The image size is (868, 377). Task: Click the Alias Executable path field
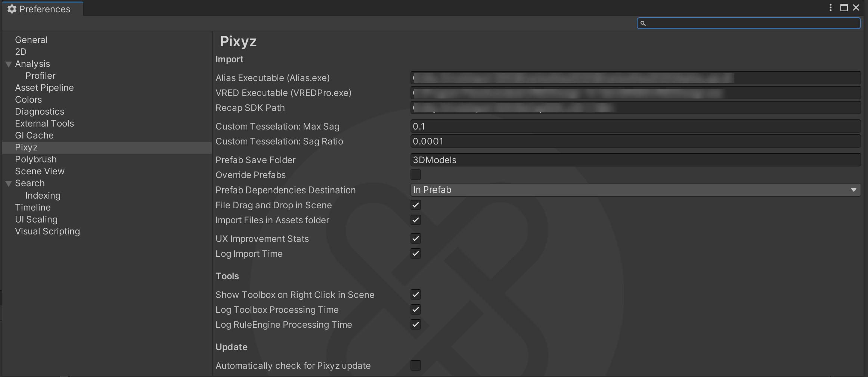(636, 78)
